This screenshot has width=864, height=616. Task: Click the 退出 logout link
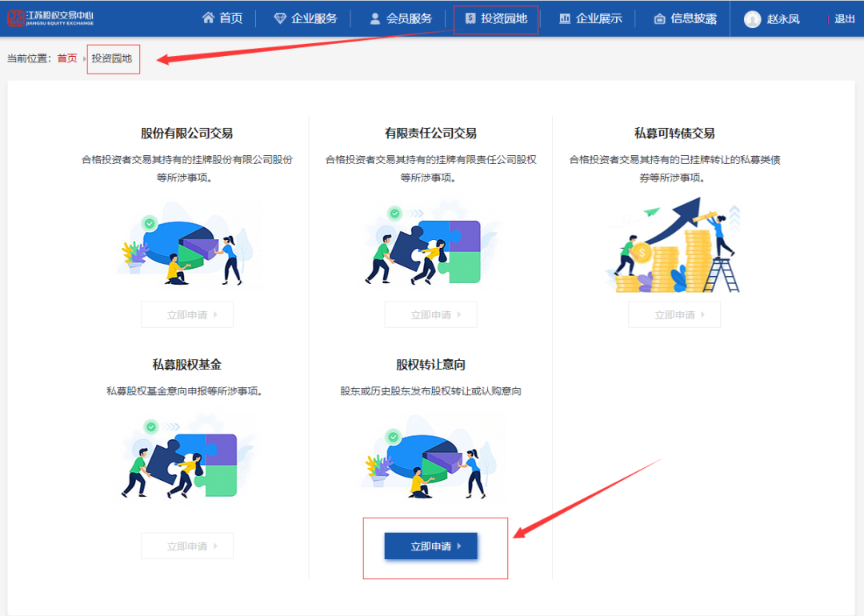click(x=845, y=19)
